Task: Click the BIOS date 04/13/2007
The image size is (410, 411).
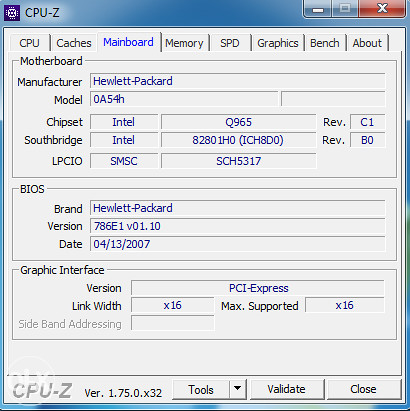Action: [238, 244]
